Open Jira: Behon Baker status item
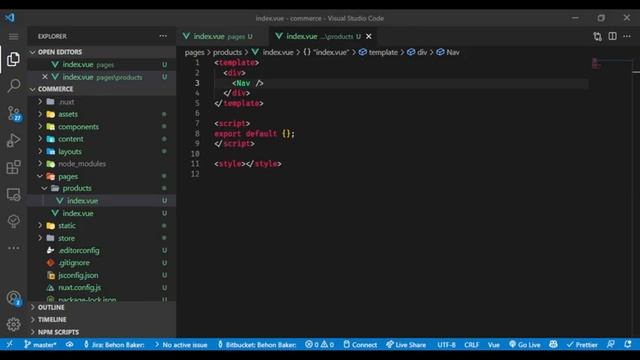The width and height of the screenshot is (640, 360). tap(114, 344)
